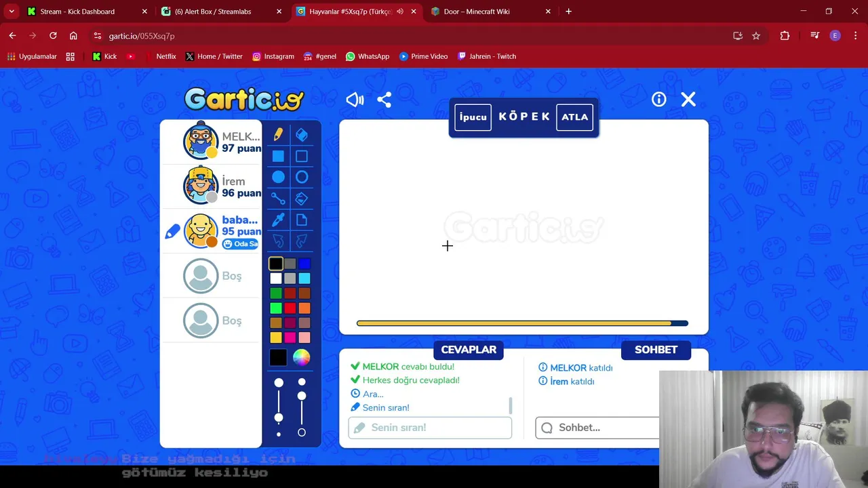Open the Chrome profile avatar

(835, 36)
